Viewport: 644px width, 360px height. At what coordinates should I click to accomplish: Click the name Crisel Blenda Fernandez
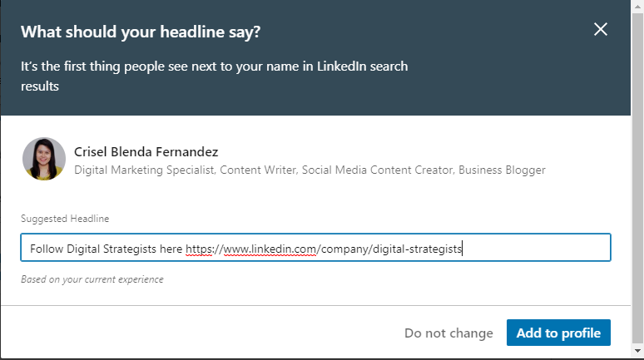point(146,151)
